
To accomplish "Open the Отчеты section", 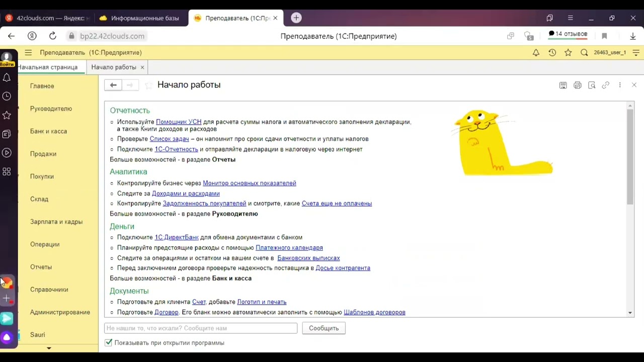I will click(x=41, y=267).
